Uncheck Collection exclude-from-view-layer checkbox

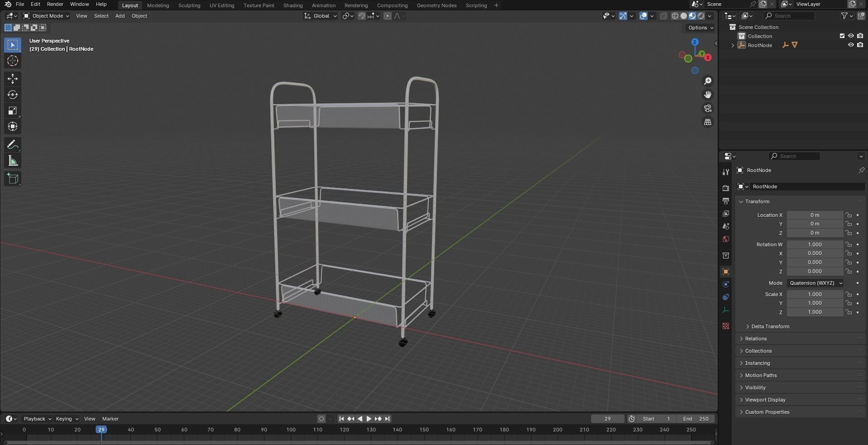click(842, 36)
